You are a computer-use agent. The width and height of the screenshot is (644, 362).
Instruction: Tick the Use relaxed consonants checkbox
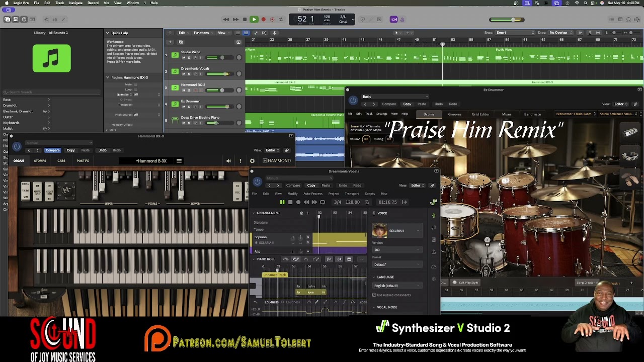374,295
